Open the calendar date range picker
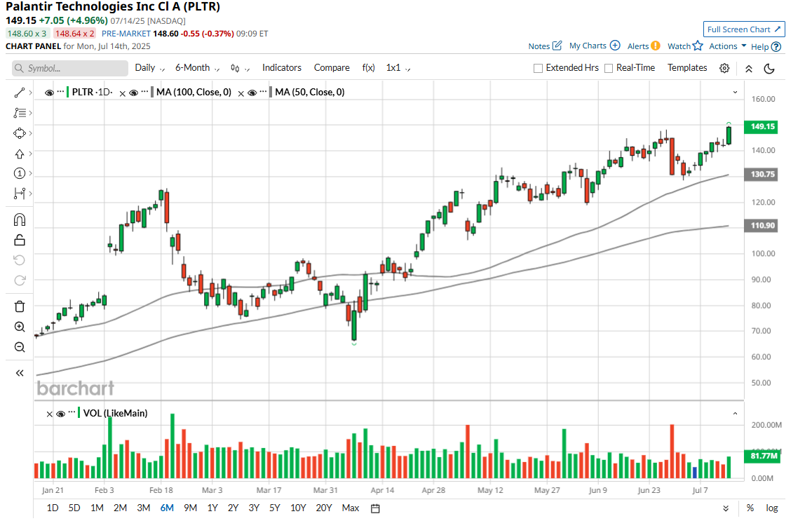 tap(375, 508)
